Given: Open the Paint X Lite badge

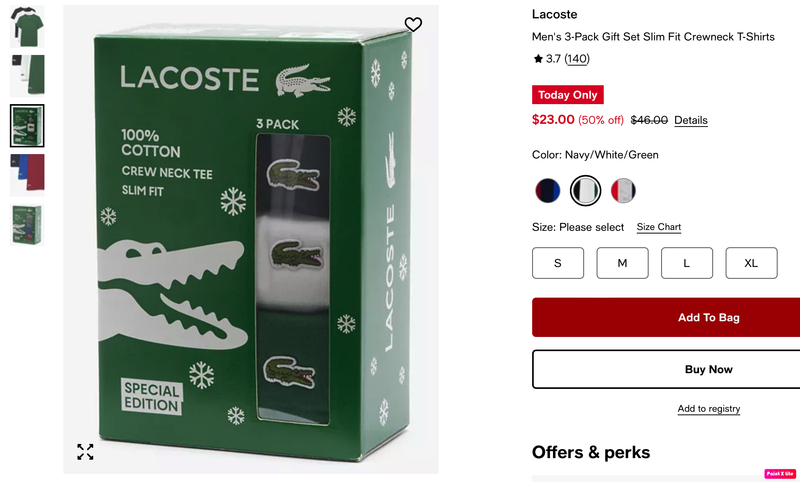Looking at the screenshot, I should pyautogui.click(x=780, y=474).
